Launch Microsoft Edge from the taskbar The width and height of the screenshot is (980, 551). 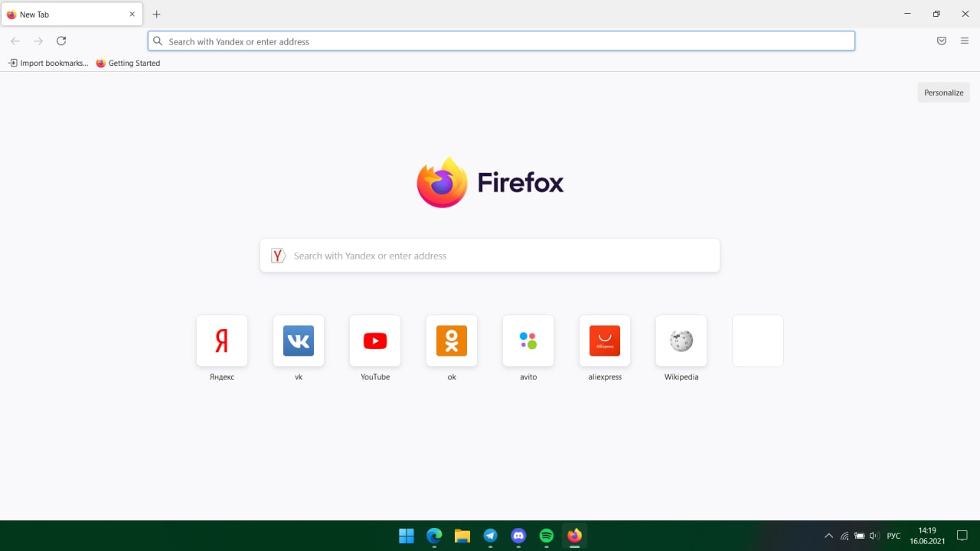pyautogui.click(x=434, y=536)
